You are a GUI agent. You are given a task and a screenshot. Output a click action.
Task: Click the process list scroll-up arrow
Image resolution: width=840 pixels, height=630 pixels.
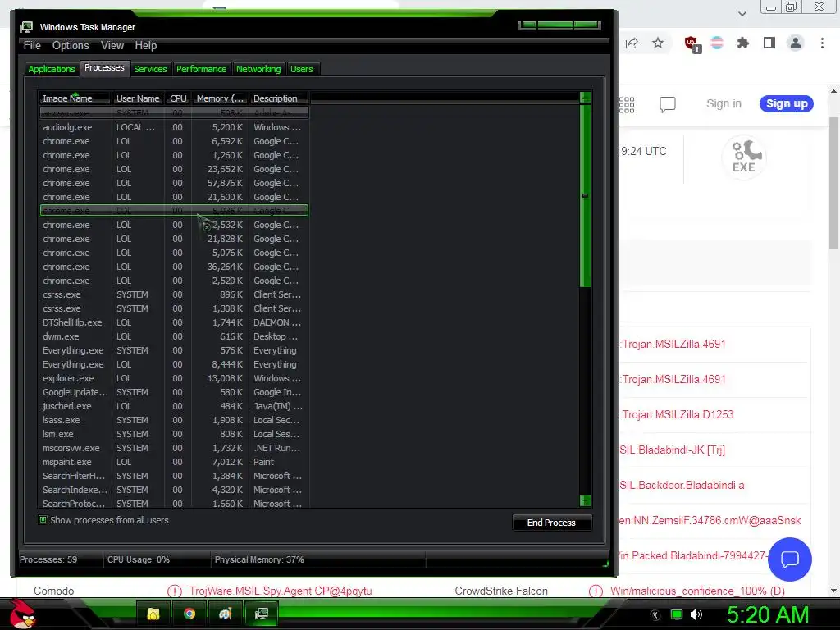(x=585, y=98)
